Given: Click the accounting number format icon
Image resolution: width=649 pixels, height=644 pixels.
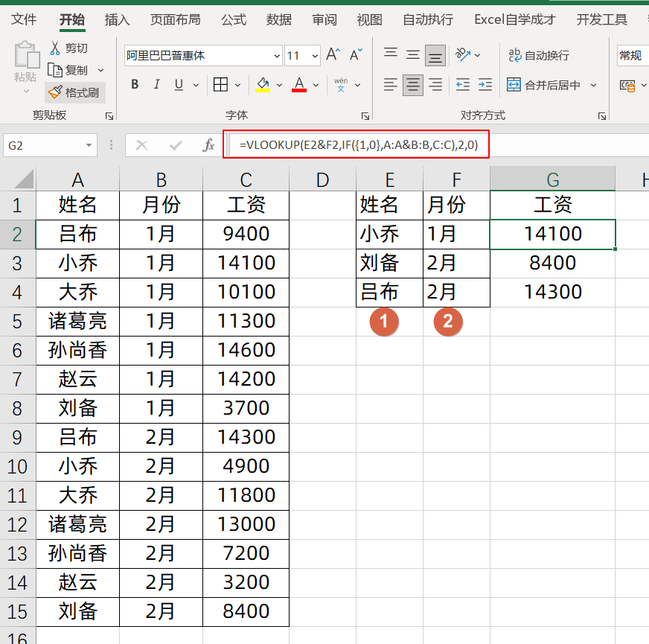Looking at the screenshot, I should point(627,86).
